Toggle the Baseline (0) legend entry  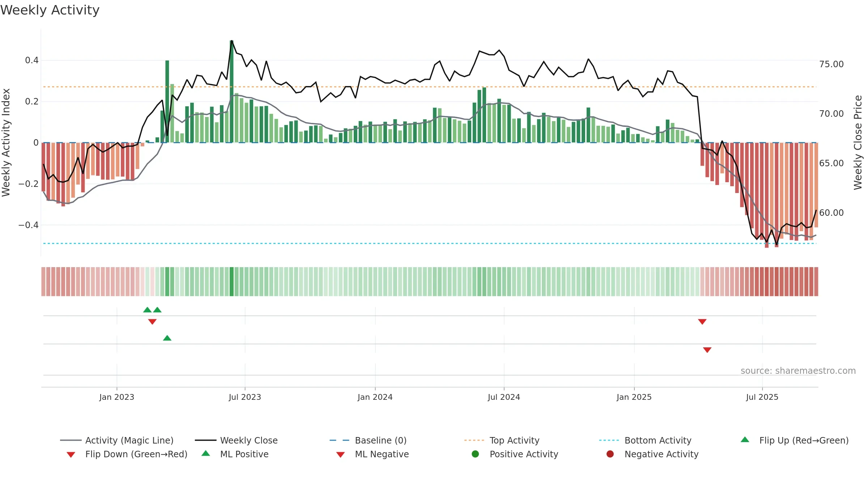point(368,440)
